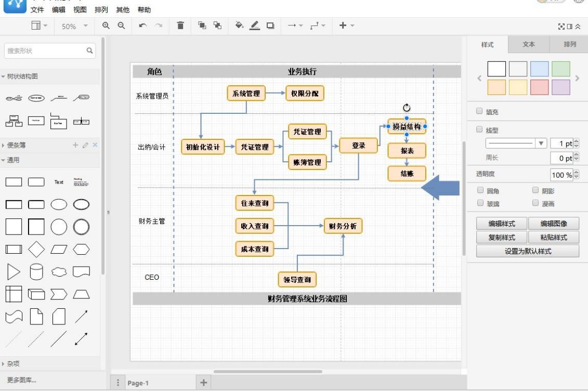Viewport: 588px width, 391px height.
Task: Click the zoom in magnifier icon
Action: [107, 25]
